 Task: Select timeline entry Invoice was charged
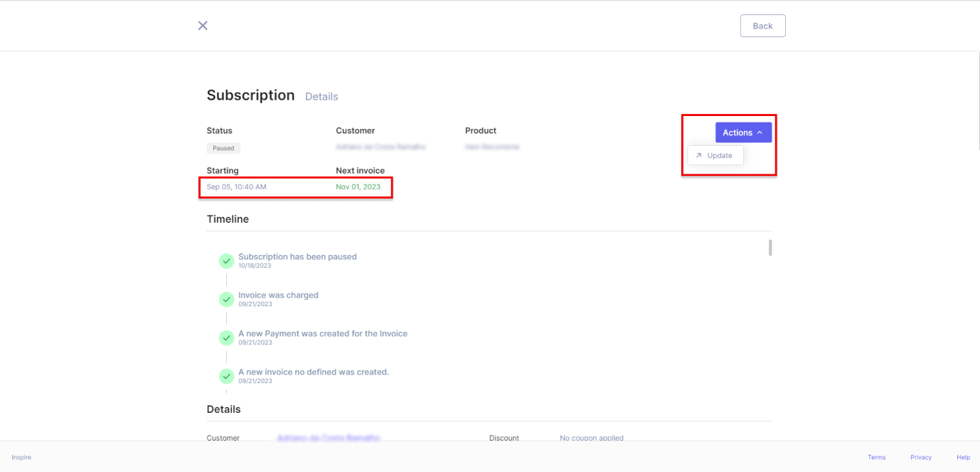(278, 295)
